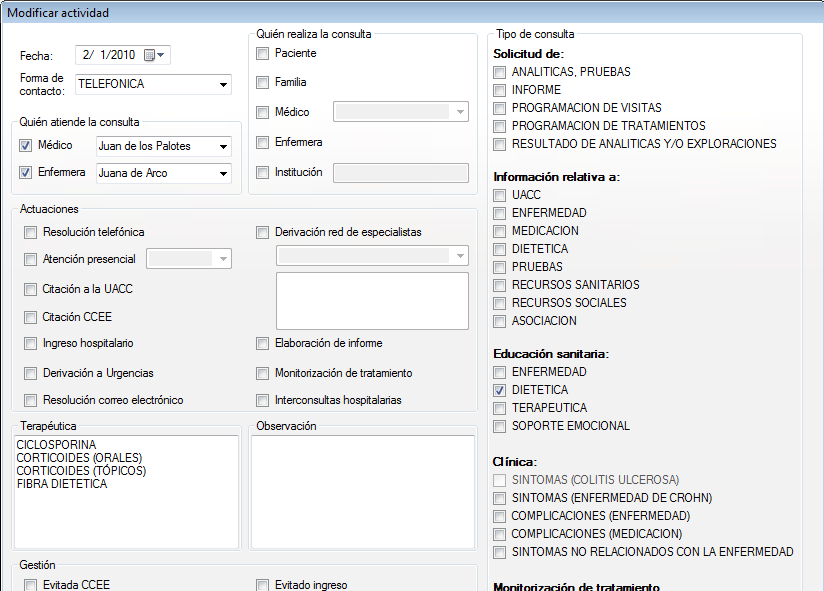The height and width of the screenshot is (591, 824).
Task: Enable Evitada CCEE in Gestión
Action: click(x=30, y=584)
